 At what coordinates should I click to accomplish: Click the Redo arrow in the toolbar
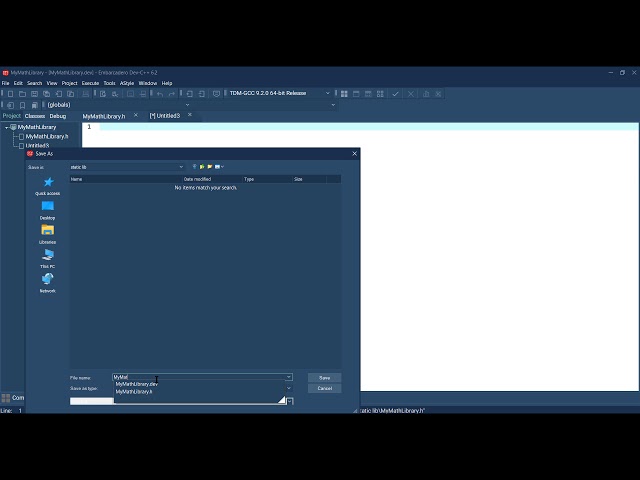[x=172, y=94]
